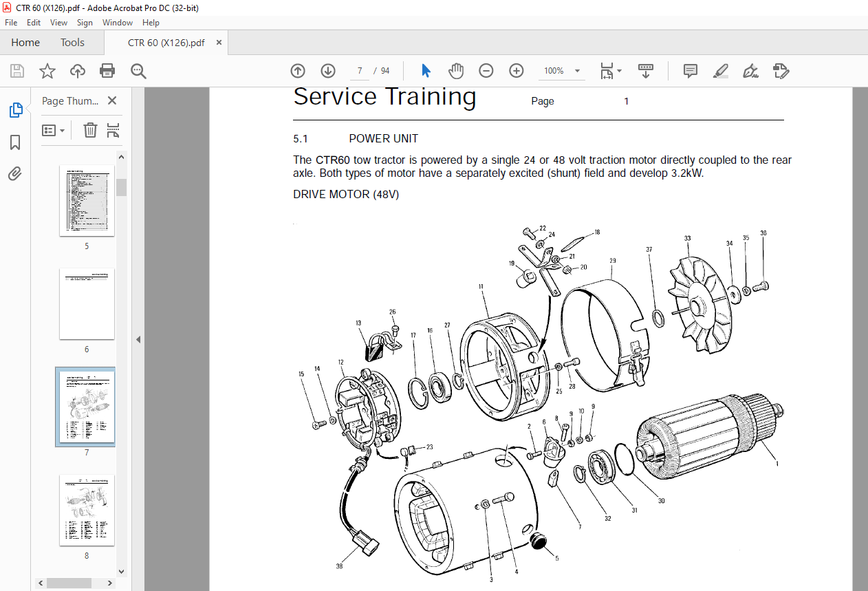
Task: Click the scrolling mode keyboard icon
Action: coord(646,71)
